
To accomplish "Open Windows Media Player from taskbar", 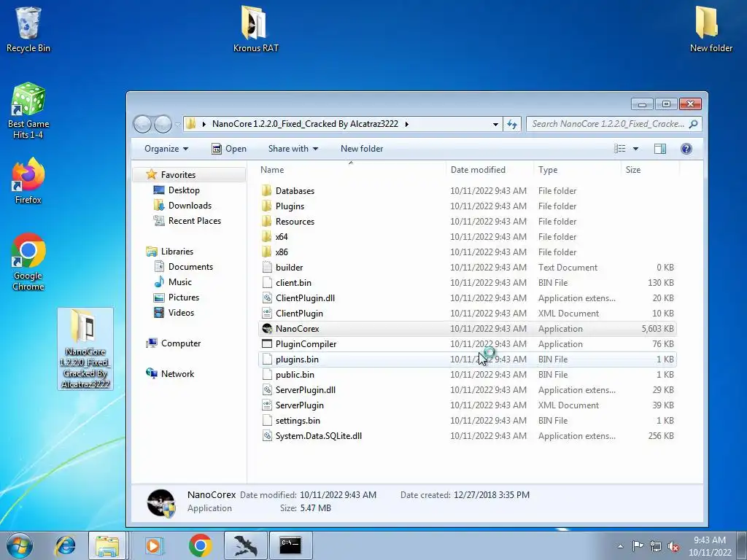I will (153, 545).
